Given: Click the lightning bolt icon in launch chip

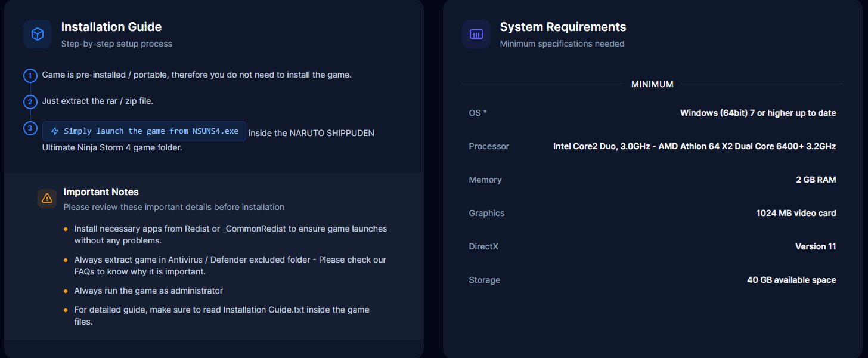Looking at the screenshot, I should 55,131.
